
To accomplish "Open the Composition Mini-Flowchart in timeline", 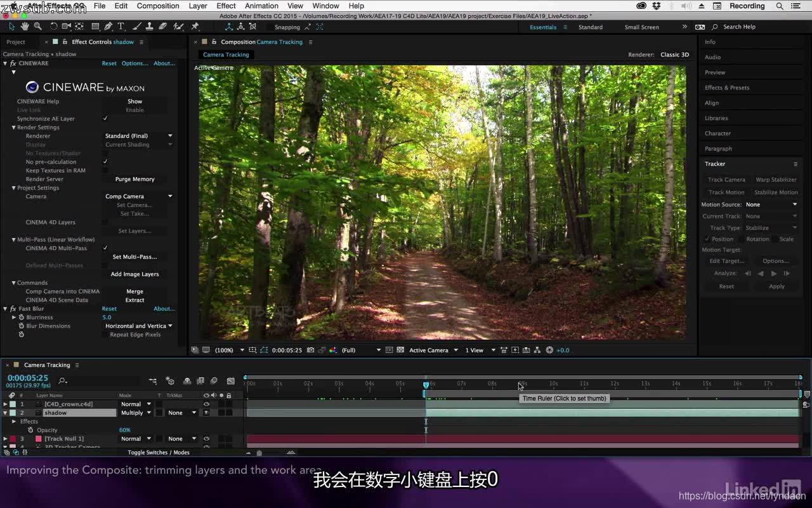I will pos(153,381).
